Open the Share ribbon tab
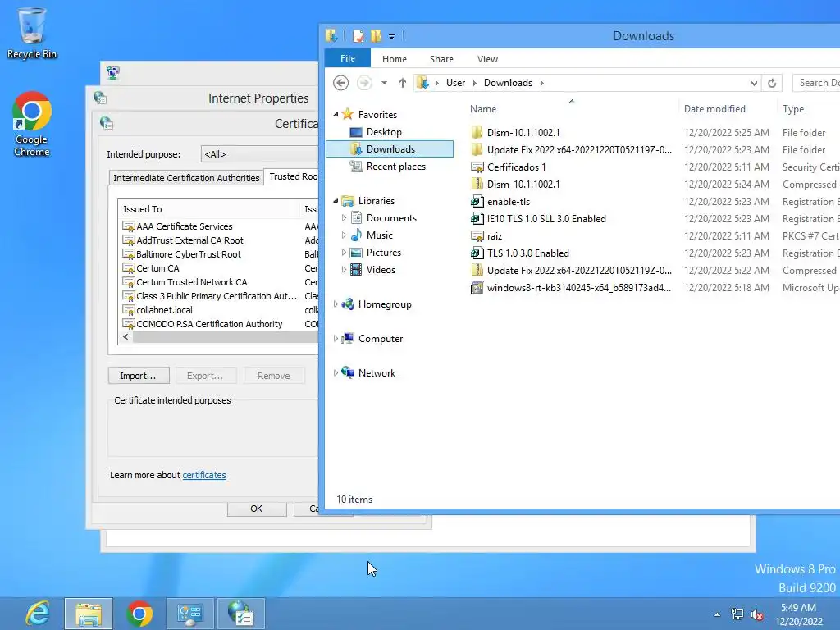 click(441, 59)
